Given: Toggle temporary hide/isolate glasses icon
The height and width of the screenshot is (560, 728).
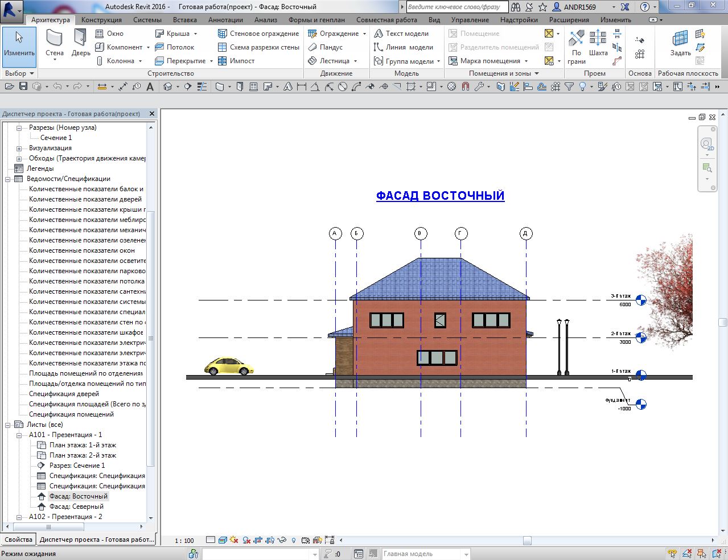Looking at the screenshot, I should [282, 540].
